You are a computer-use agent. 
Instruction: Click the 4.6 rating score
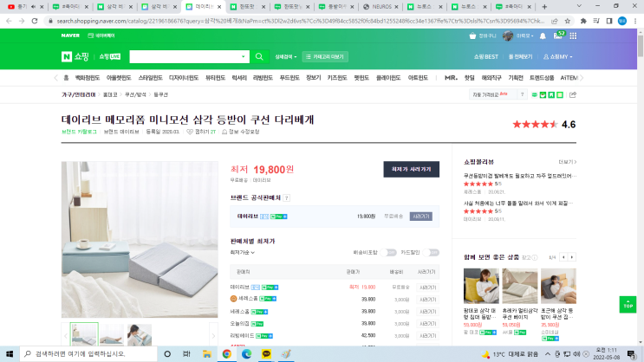pyautogui.click(x=569, y=125)
